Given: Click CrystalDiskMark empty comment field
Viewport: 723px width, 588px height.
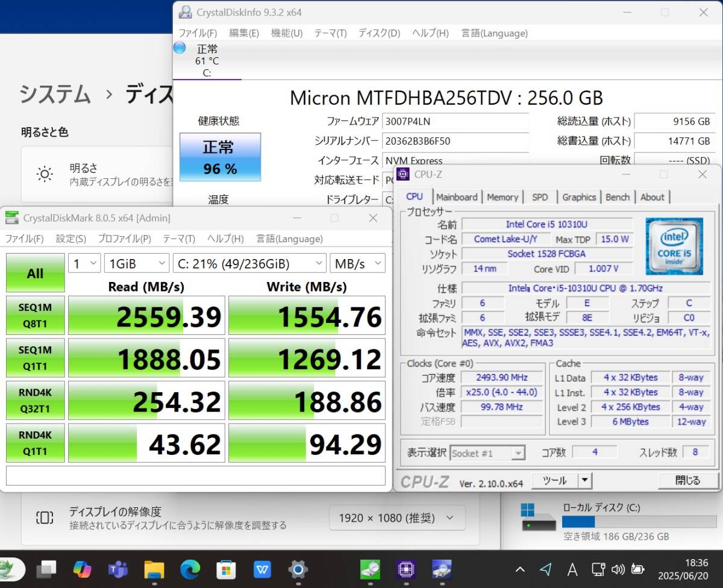Looking at the screenshot, I should pyautogui.click(x=196, y=475).
